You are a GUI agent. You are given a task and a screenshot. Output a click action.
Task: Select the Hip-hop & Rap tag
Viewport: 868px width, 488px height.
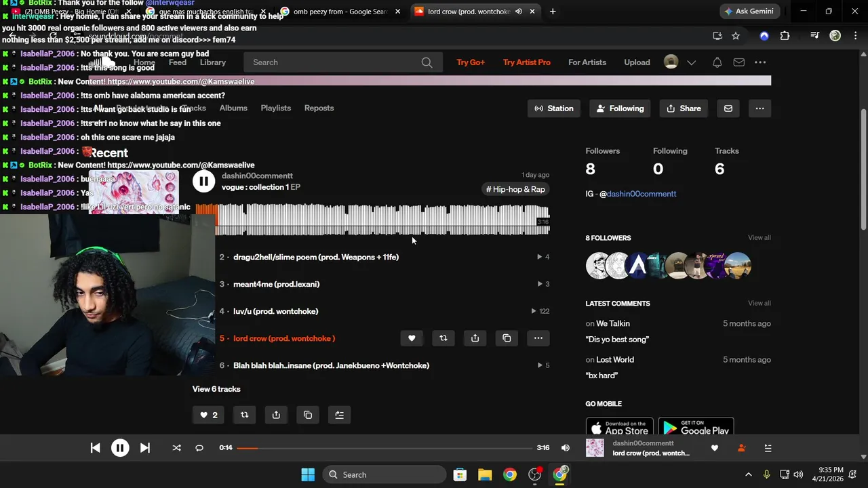tap(515, 189)
